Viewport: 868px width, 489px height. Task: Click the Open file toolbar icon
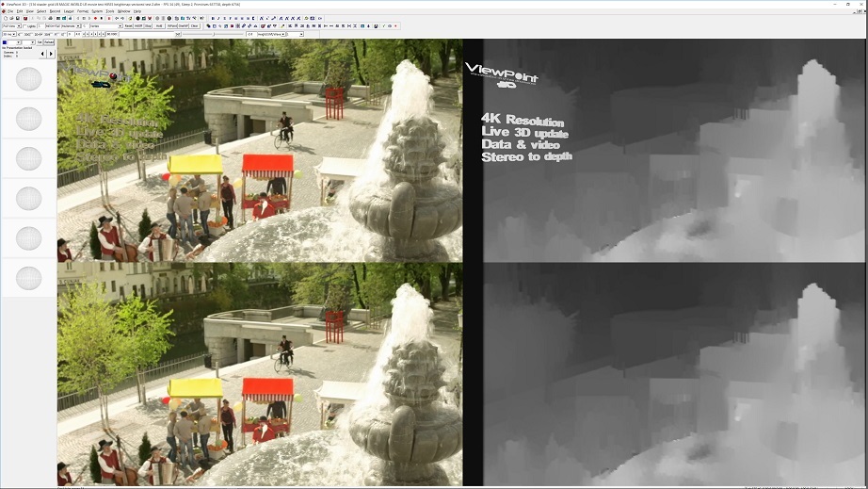point(11,18)
